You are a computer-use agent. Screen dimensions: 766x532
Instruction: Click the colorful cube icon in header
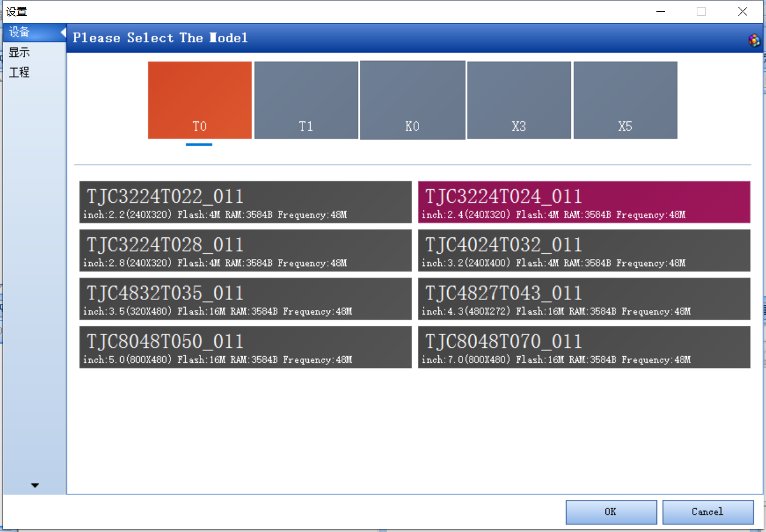point(754,40)
